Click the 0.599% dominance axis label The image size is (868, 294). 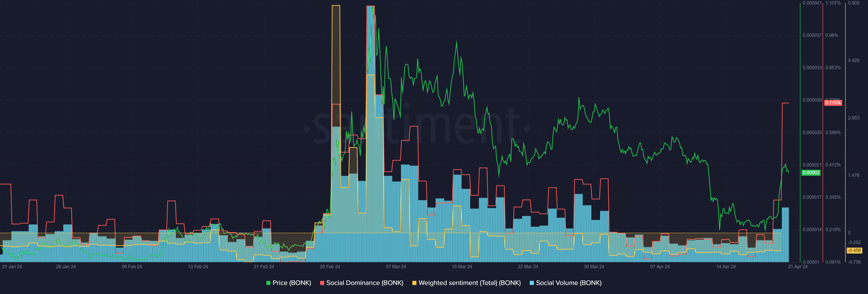tap(833, 133)
